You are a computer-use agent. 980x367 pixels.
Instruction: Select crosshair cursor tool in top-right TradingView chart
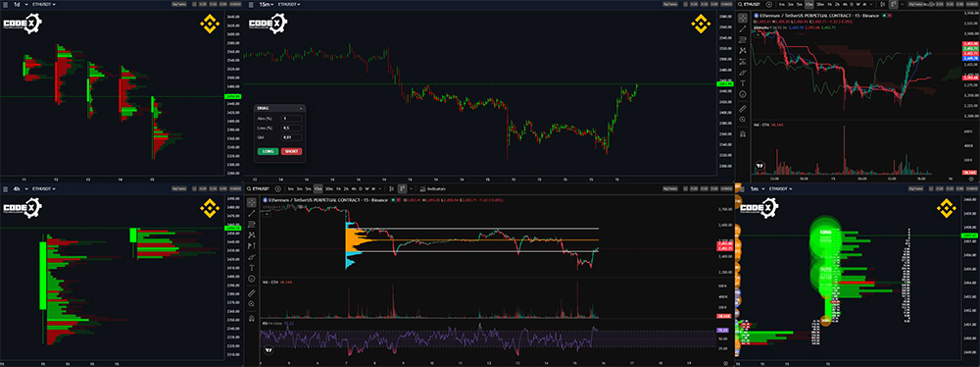tap(743, 19)
